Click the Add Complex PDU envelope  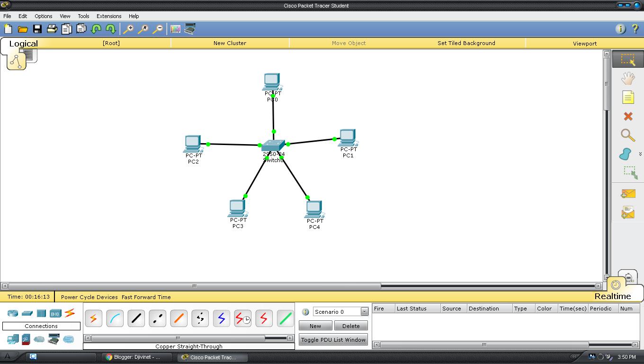click(x=628, y=212)
